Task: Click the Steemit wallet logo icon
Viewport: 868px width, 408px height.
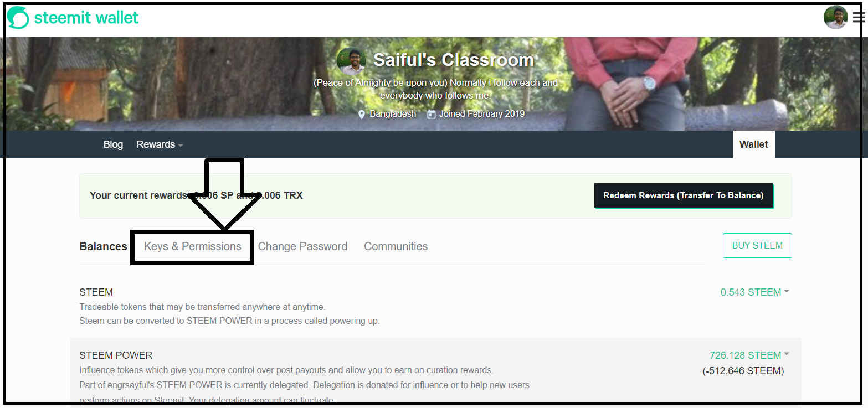Action: (x=18, y=18)
